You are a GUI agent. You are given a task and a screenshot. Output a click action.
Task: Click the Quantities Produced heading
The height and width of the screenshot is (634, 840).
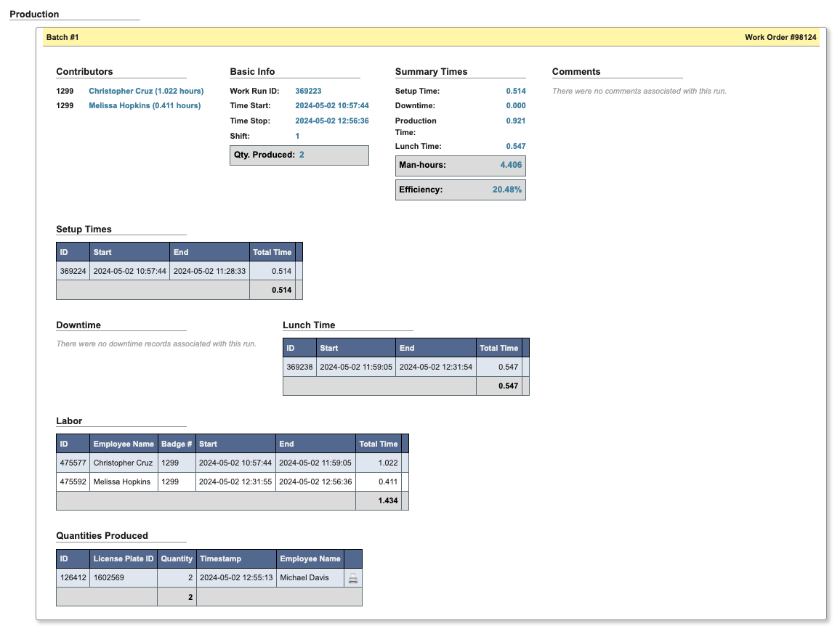click(x=102, y=536)
